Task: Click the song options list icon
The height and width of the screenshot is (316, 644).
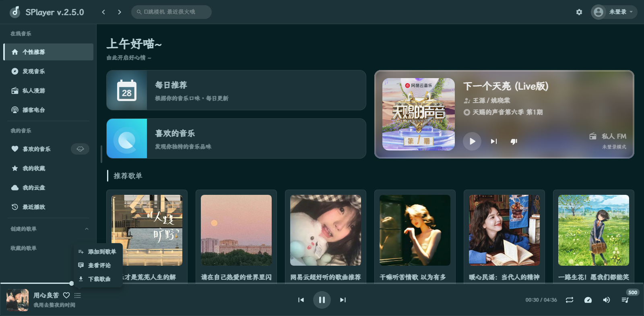Action: point(78,295)
